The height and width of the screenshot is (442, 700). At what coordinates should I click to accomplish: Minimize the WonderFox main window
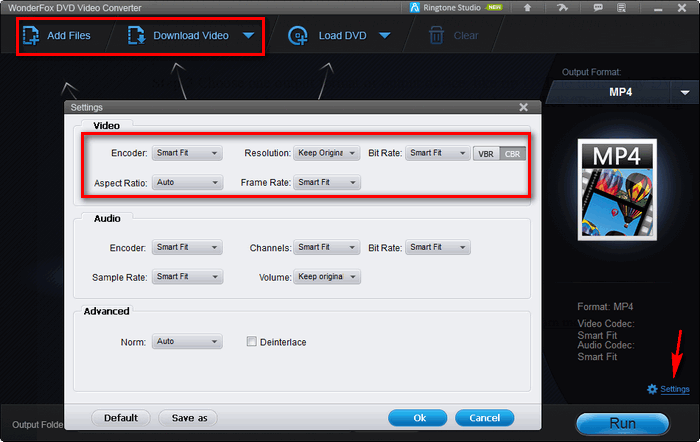(658, 8)
